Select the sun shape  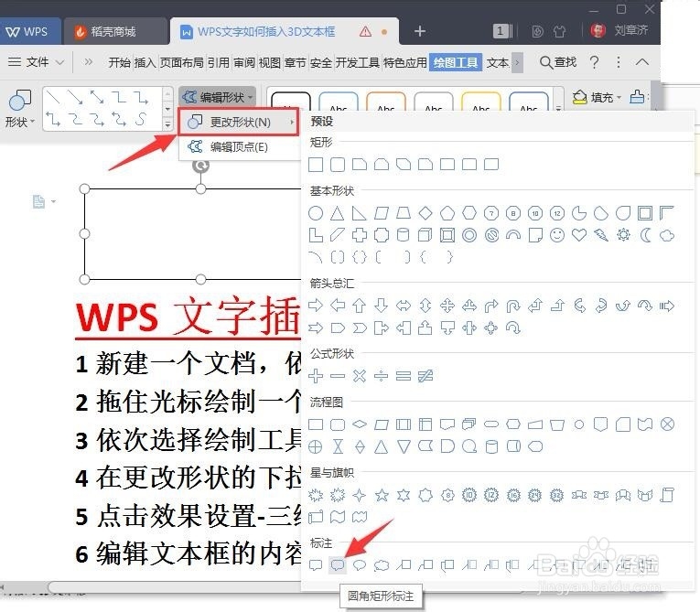[x=623, y=235]
